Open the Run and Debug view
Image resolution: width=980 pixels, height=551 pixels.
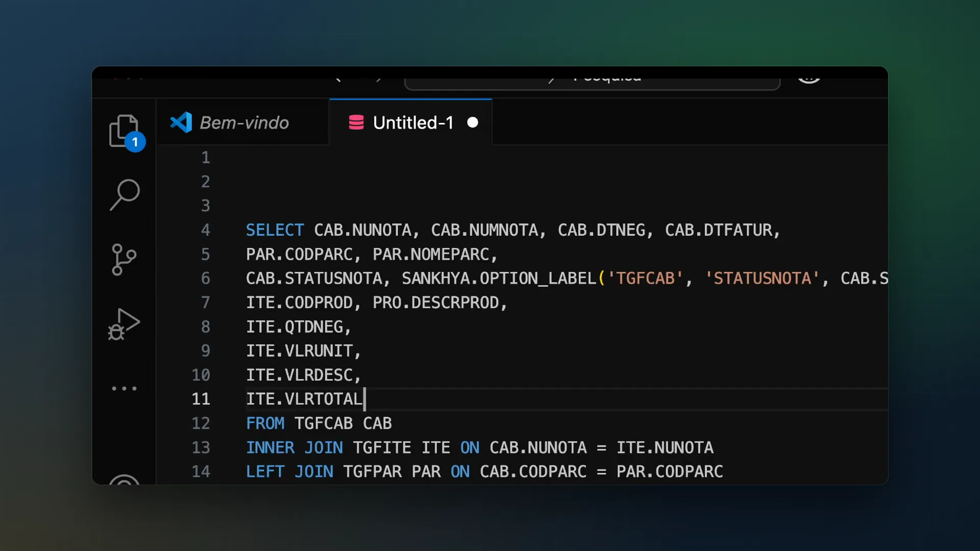124,324
